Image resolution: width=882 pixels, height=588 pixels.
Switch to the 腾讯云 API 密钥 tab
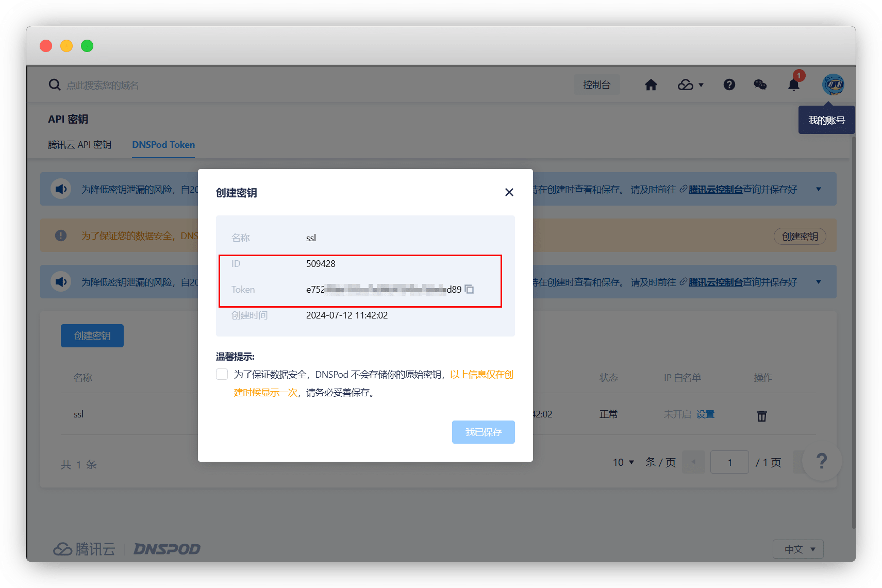click(x=79, y=145)
